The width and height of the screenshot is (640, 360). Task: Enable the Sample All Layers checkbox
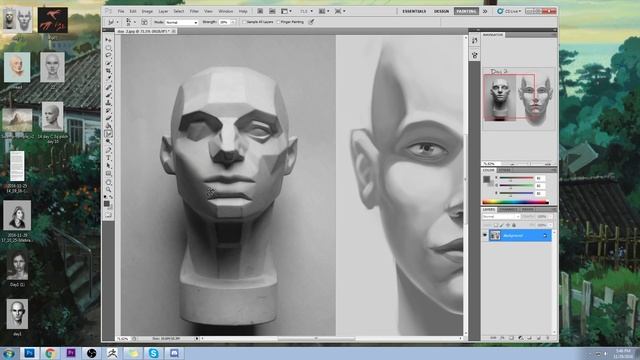click(244, 22)
